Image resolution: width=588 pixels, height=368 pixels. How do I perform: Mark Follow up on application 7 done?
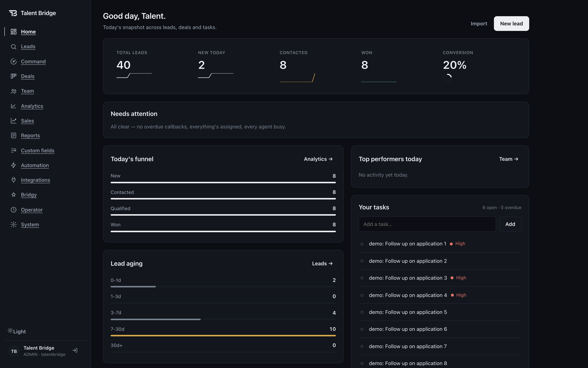[x=362, y=346]
